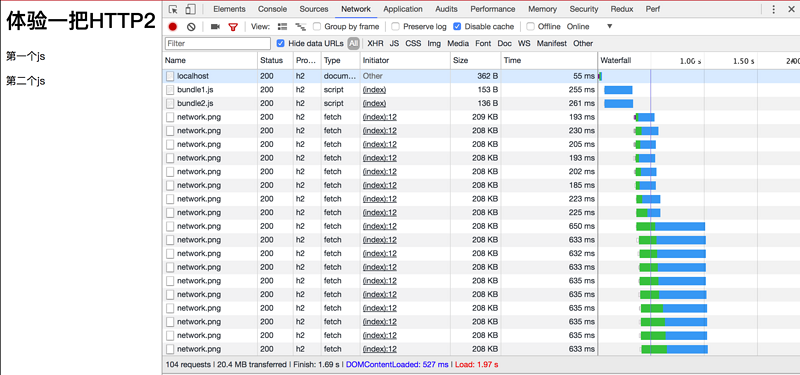This screenshot has width=800, height=375.
Task: Filter requests by Manifest
Action: (552, 43)
